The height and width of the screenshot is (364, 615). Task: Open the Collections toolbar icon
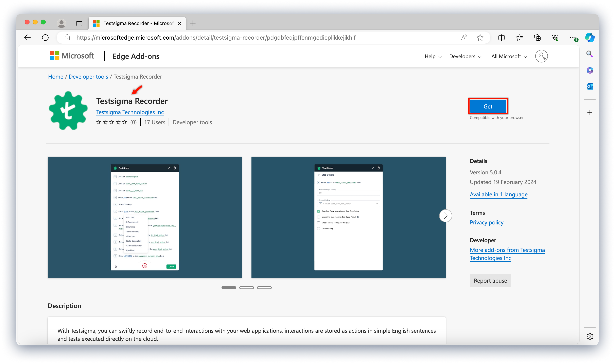(537, 38)
